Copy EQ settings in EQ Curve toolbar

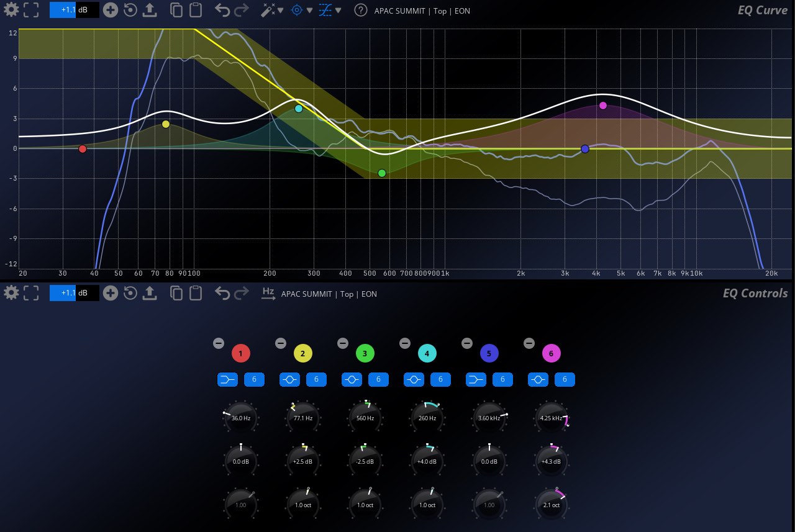[176, 10]
